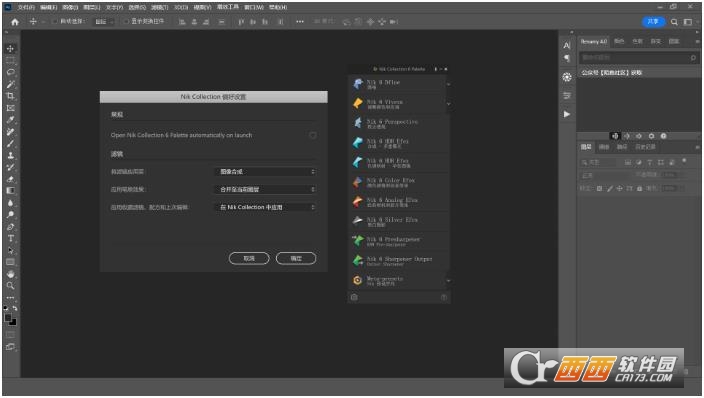The height and width of the screenshot is (398, 704).
Task: Select the Crop tool
Action: click(10, 96)
